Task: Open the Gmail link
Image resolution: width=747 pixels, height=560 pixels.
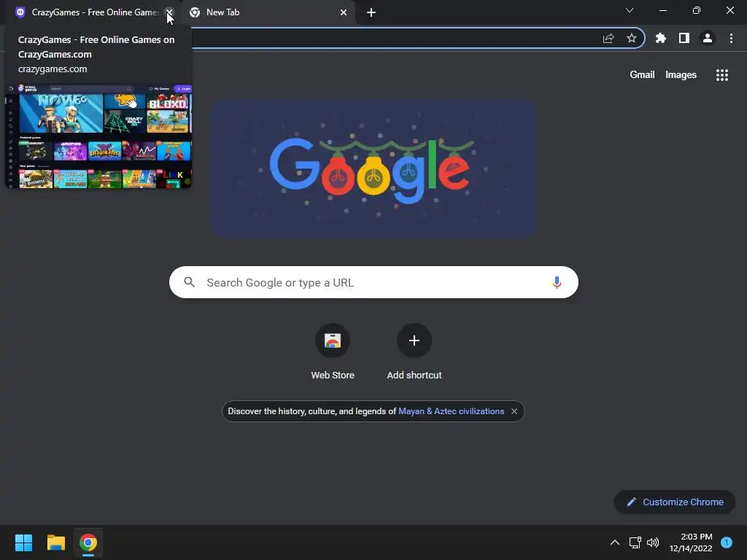Action: 642,75
